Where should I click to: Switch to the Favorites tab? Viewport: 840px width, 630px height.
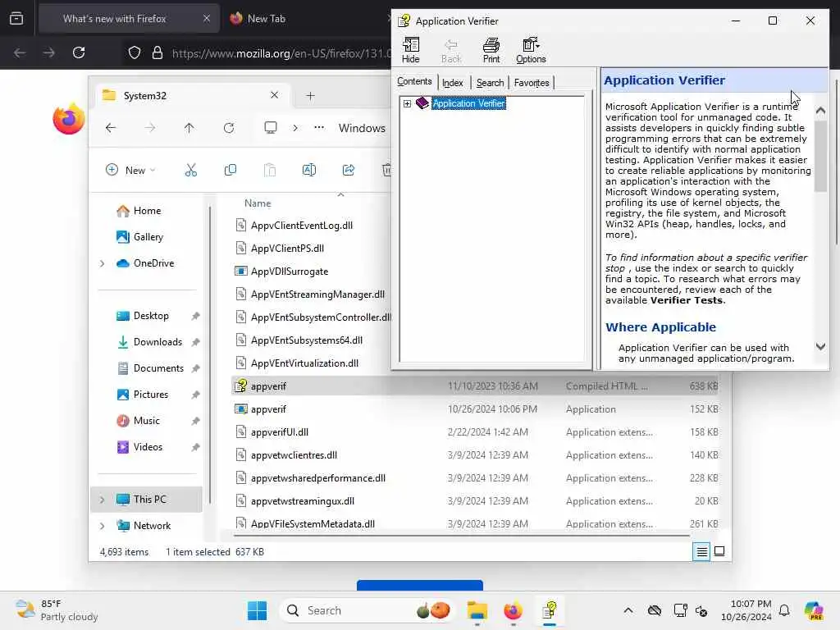(532, 83)
